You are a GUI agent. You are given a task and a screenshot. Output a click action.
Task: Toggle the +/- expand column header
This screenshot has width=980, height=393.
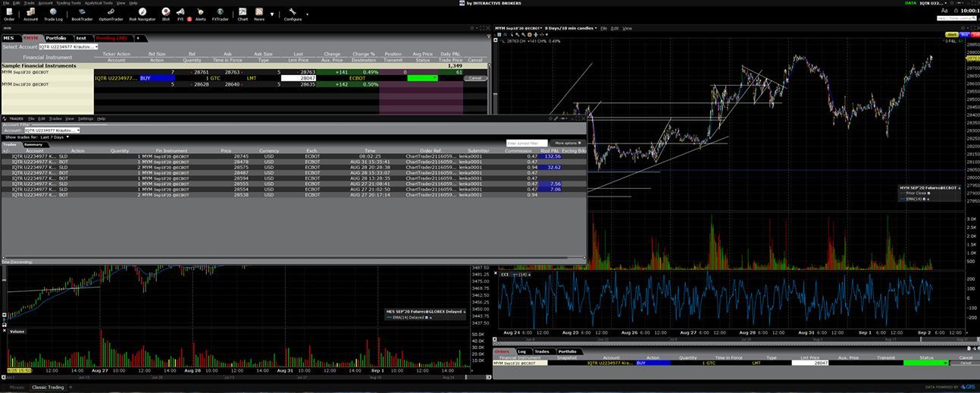[x=6, y=150]
